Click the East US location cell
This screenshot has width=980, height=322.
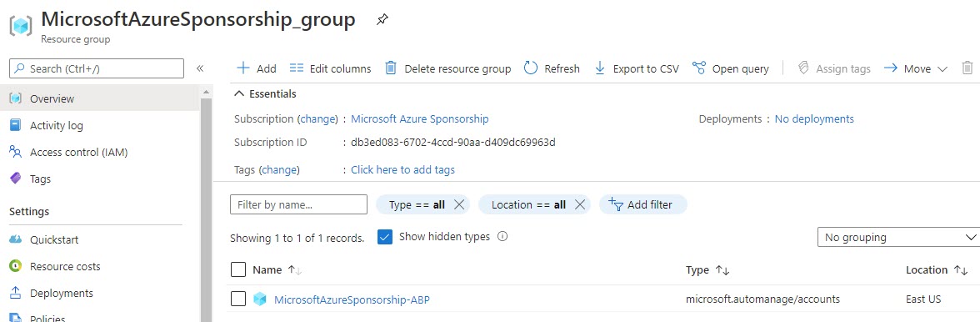(x=923, y=299)
